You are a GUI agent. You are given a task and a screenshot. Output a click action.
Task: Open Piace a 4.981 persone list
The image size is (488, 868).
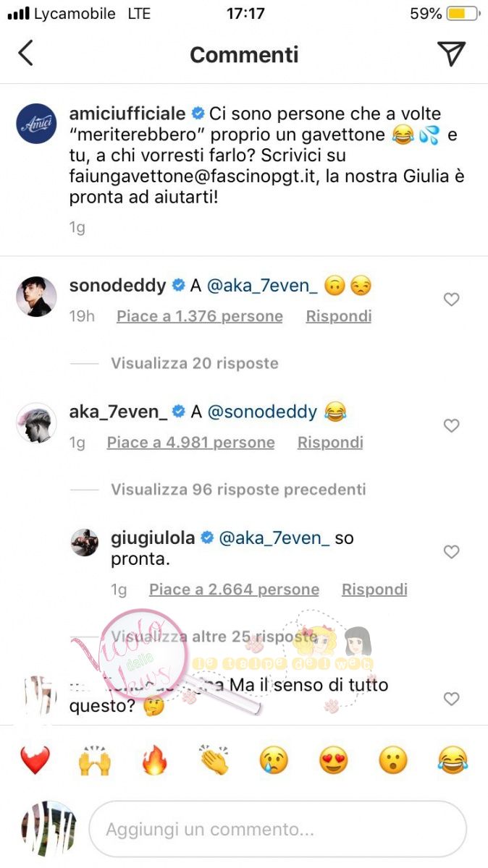coord(190,443)
